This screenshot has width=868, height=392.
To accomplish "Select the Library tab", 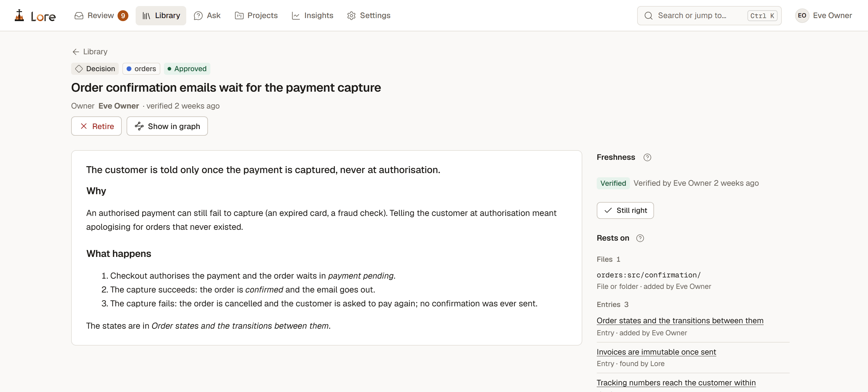I will (161, 15).
